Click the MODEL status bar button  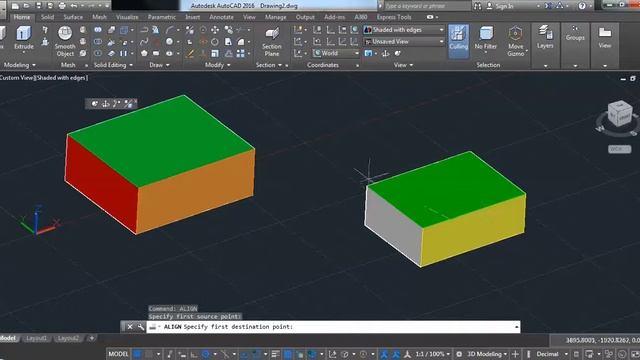coord(118,354)
